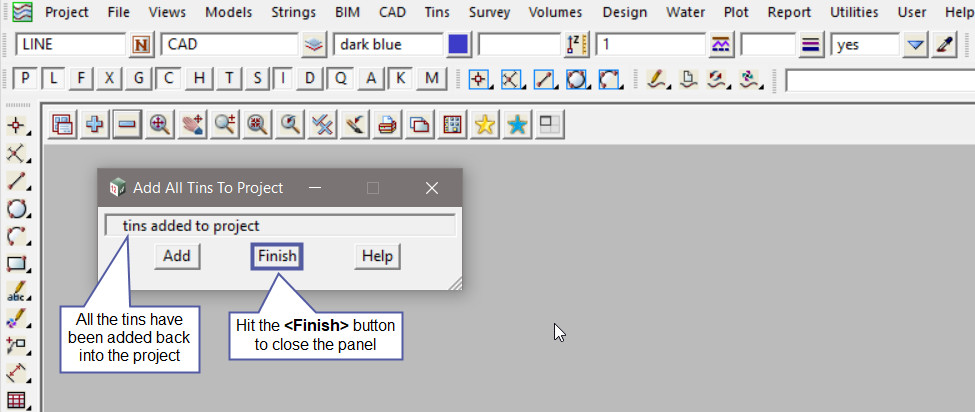Open the table tool in left toolbar

tap(16, 400)
